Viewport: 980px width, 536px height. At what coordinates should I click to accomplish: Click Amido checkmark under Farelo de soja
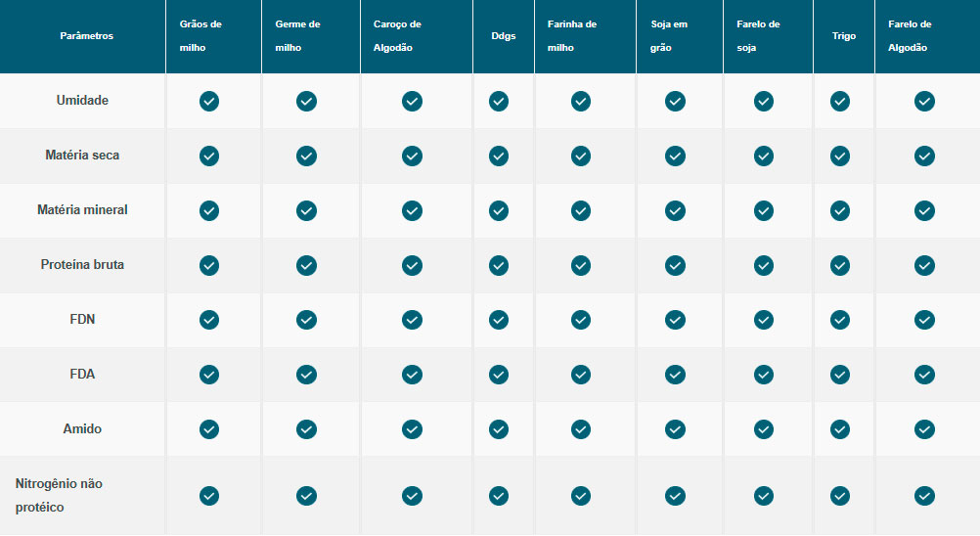tap(764, 429)
